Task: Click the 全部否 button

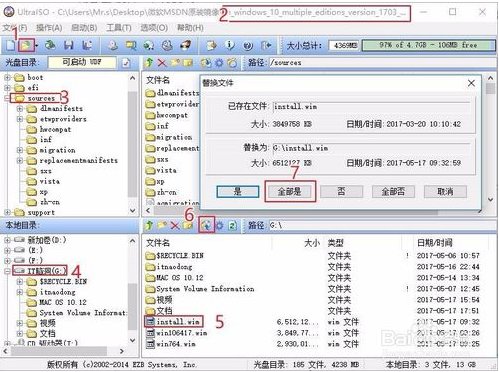Action: [x=393, y=192]
